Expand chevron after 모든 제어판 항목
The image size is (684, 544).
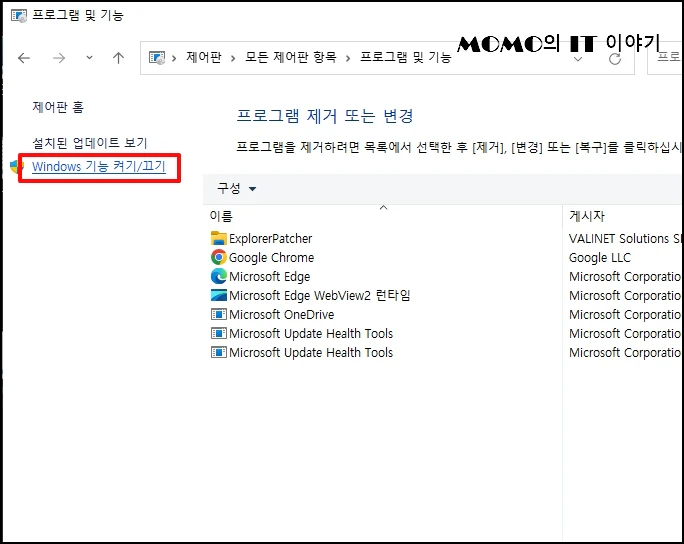(x=348, y=58)
